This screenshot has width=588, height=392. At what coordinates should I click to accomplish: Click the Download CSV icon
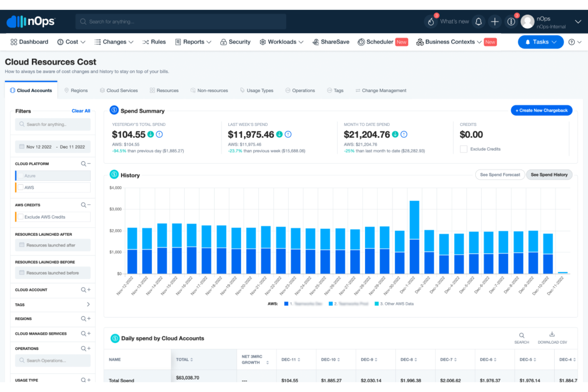coord(552,334)
